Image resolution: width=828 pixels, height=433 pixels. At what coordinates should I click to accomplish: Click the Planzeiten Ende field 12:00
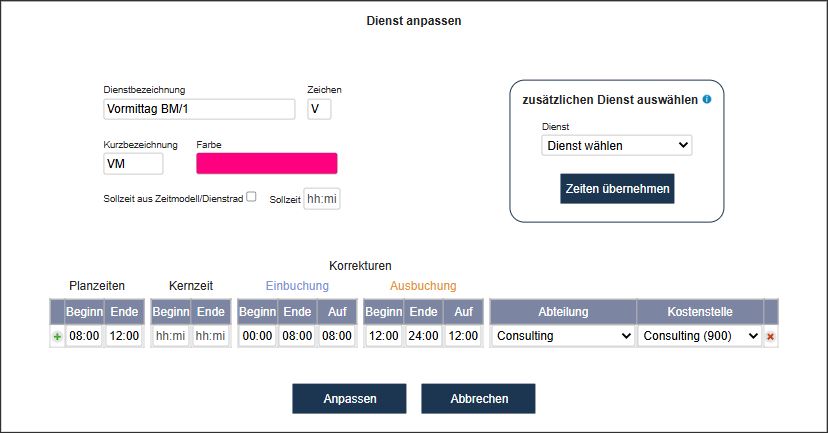124,336
